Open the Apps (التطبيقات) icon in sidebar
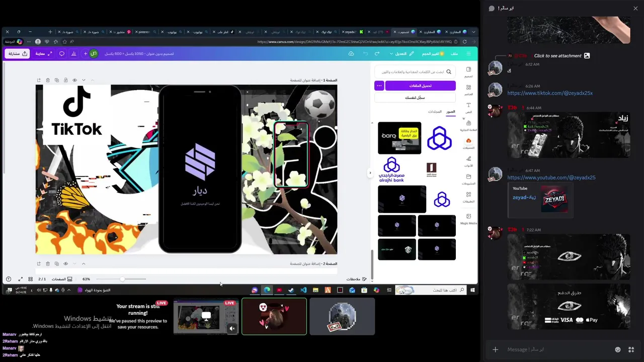Viewport: 644px width, 362px height. 468,195
